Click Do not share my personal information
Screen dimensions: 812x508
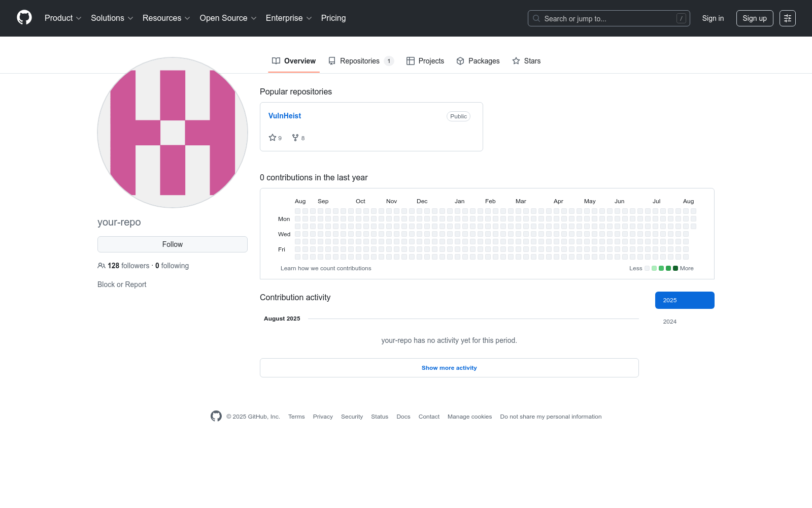551,417
